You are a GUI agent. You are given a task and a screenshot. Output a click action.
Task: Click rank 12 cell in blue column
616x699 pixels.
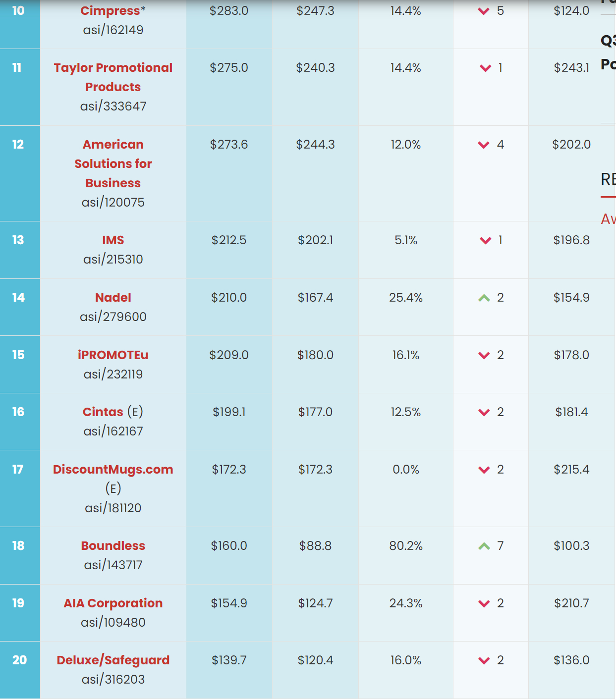(x=20, y=173)
